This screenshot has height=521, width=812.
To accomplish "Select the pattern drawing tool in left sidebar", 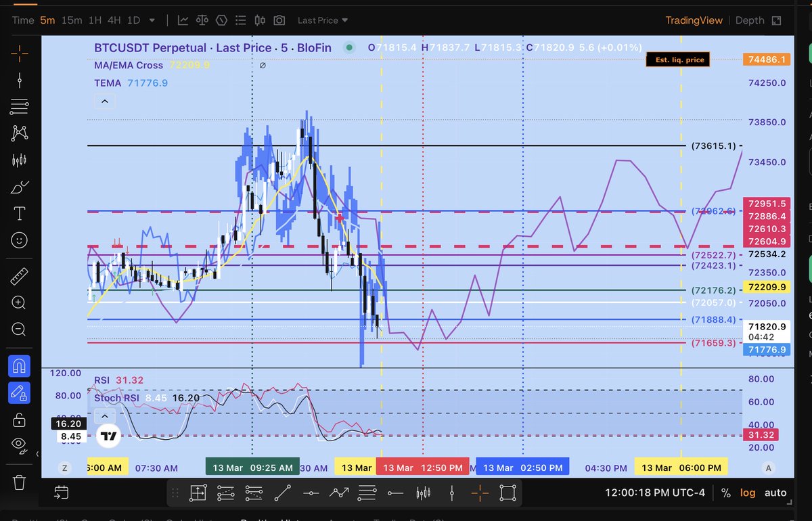I will point(19,133).
